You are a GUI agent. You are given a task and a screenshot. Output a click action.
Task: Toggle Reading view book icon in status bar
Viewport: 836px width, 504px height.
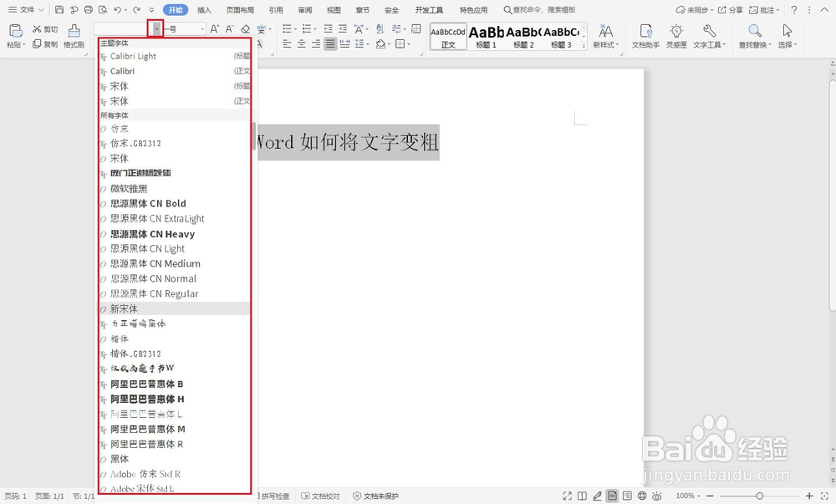[582, 496]
